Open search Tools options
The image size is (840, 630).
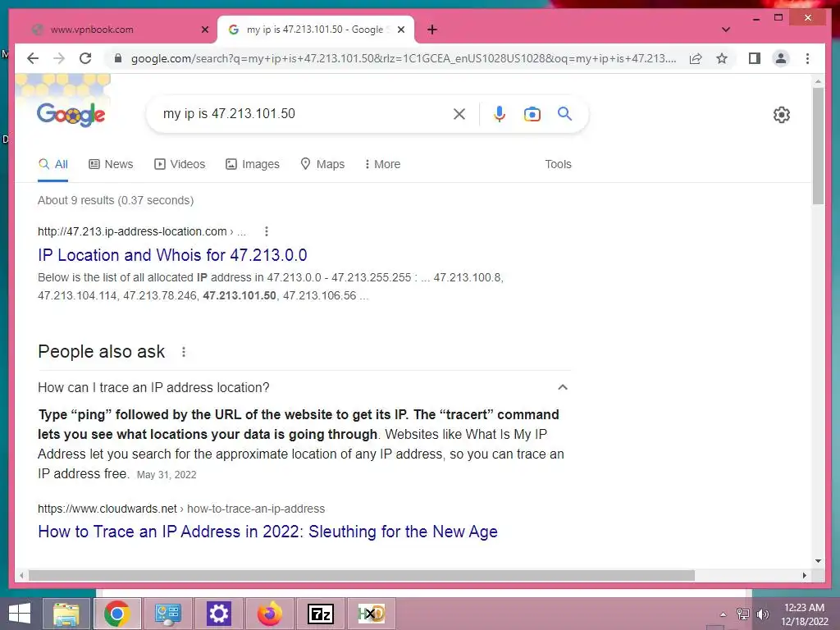[x=558, y=164]
